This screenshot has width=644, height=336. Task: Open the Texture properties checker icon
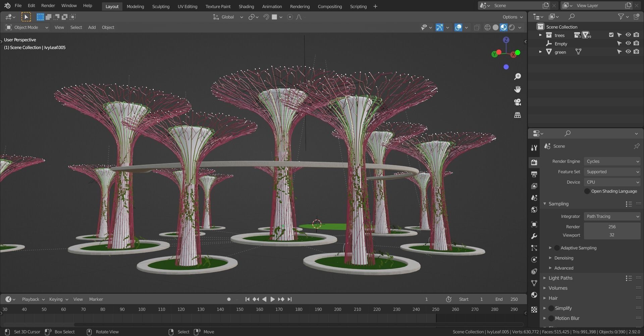point(534,309)
